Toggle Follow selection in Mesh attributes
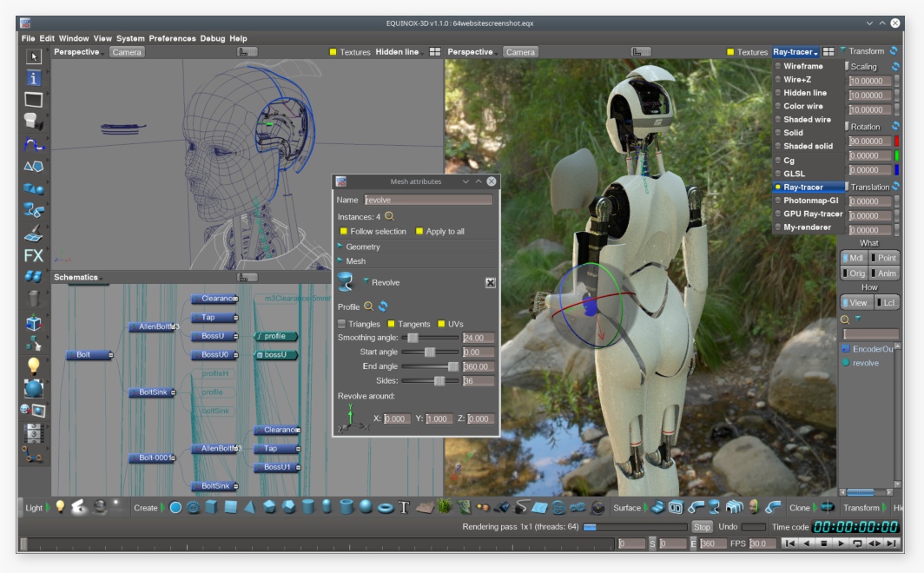Screen dimensions: 924x573 pyautogui.click(x=341, y=231)
